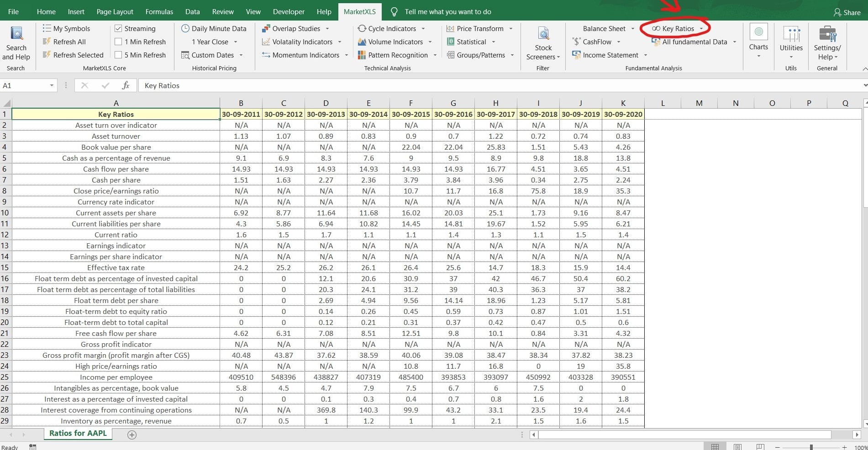The image size is (868, 450).
Task: Switch to Normal view in the status bar
Action: tap(715, 447)
